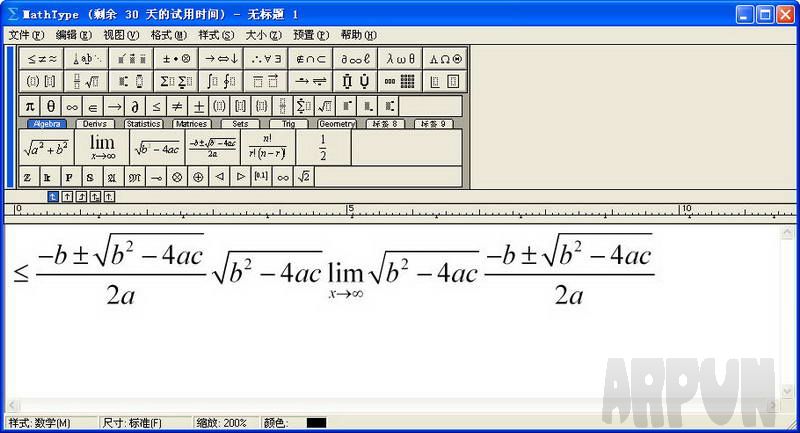
Task: Open the miscellaneous symbols palette (∂∞ℓ)
Action: (x=355, y=59)
